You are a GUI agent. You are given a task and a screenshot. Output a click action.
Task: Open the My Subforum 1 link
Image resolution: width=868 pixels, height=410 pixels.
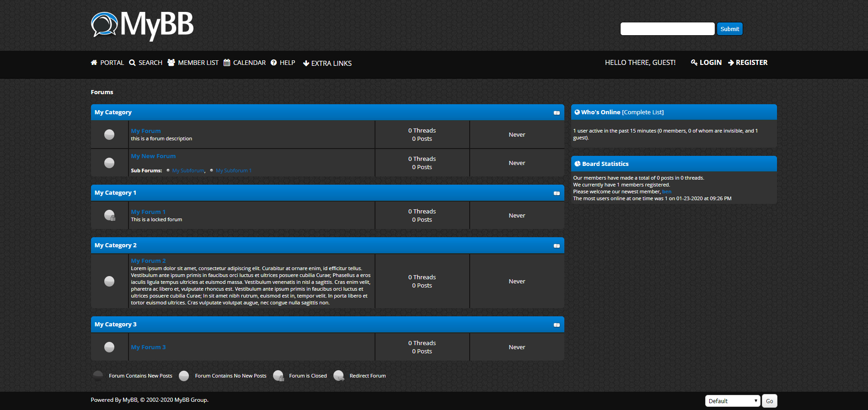click(x=234, y=170)
